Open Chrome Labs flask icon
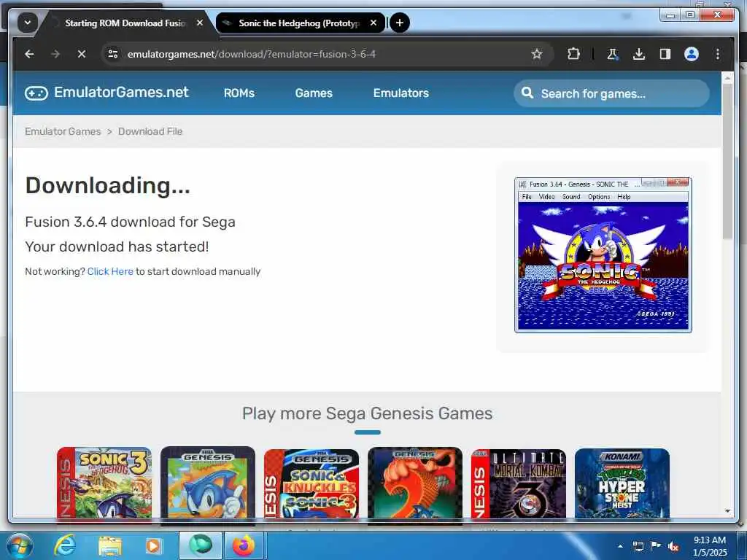747x560 pixels. tap(612, 54)
